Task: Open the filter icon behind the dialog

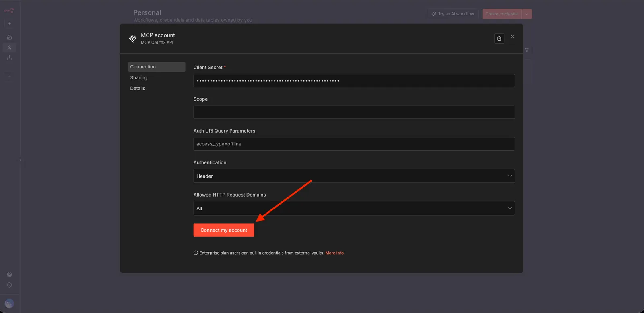Action: tap(527, 50)
